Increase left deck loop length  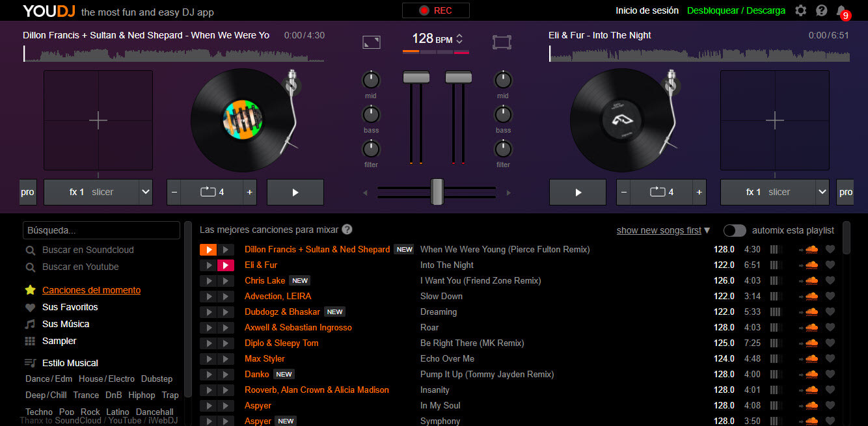pos(250,193)
